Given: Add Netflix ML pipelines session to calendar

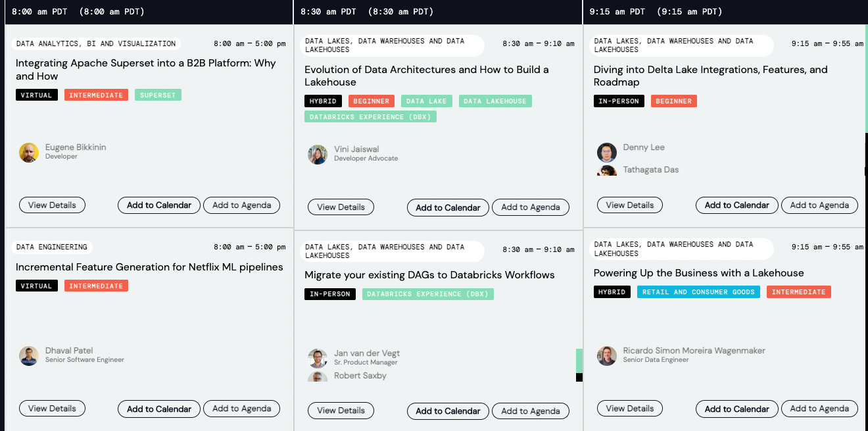Looking at the screenshot, I should point(159,409).
